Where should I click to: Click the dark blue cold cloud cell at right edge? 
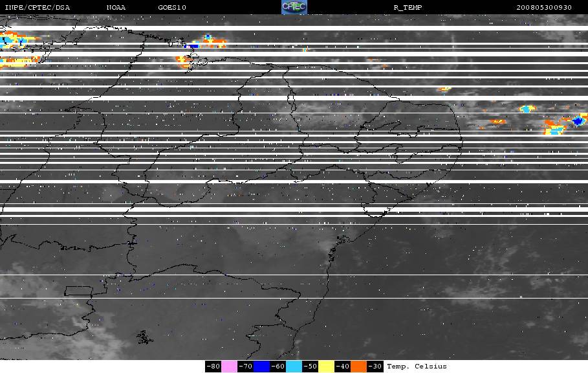click(x=579, y=120)
